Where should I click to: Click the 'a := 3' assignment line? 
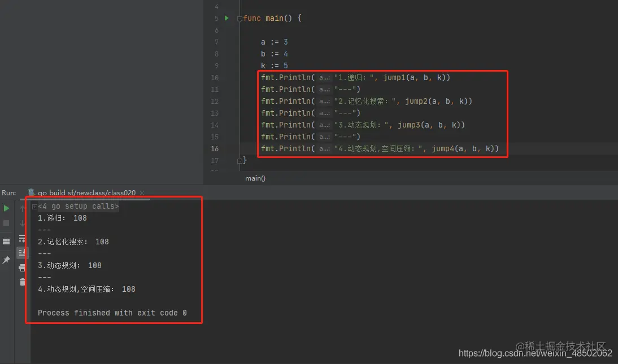tap(275, 42)
